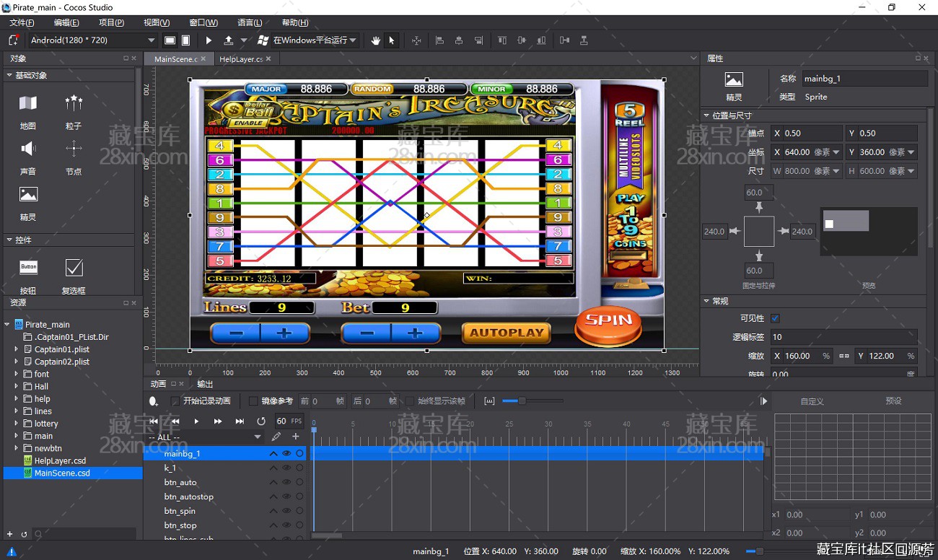This screenshot has height=560, width=938.
Task: Align objects horizontally centered
Action: [x=459, y=40]
